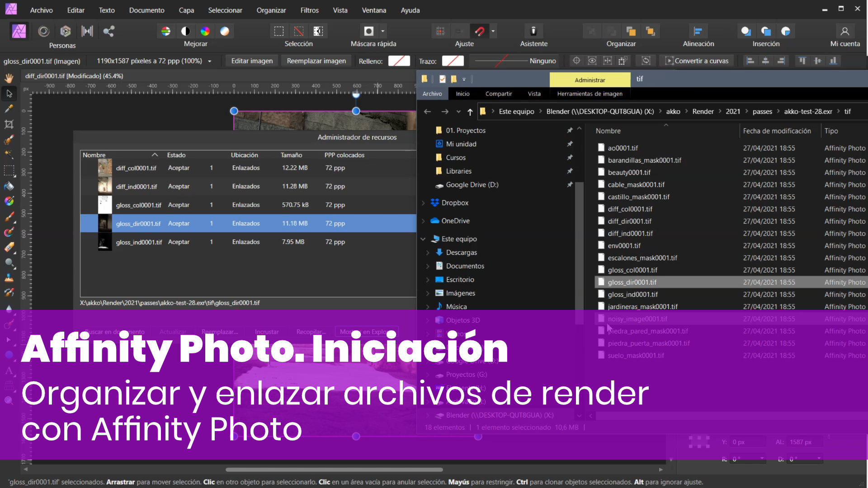
Task: Click the Reemplazar imagen button
Action: [x=316, y=61]
